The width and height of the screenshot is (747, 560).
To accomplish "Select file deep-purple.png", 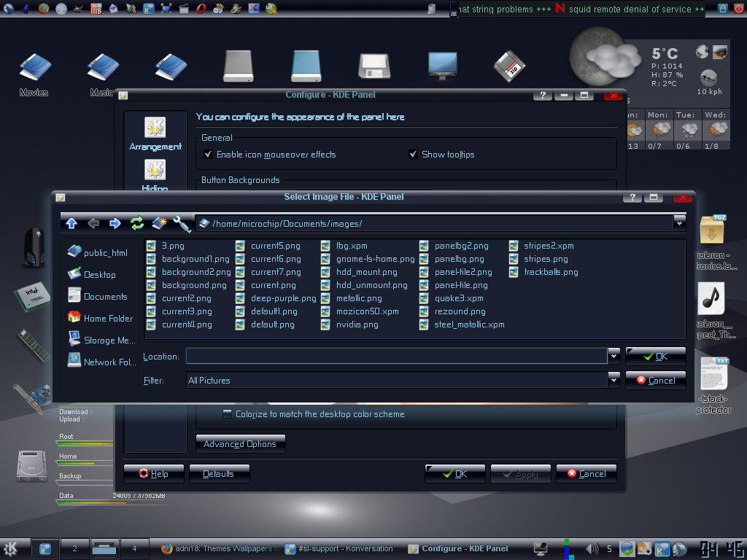I will point(276,298).
